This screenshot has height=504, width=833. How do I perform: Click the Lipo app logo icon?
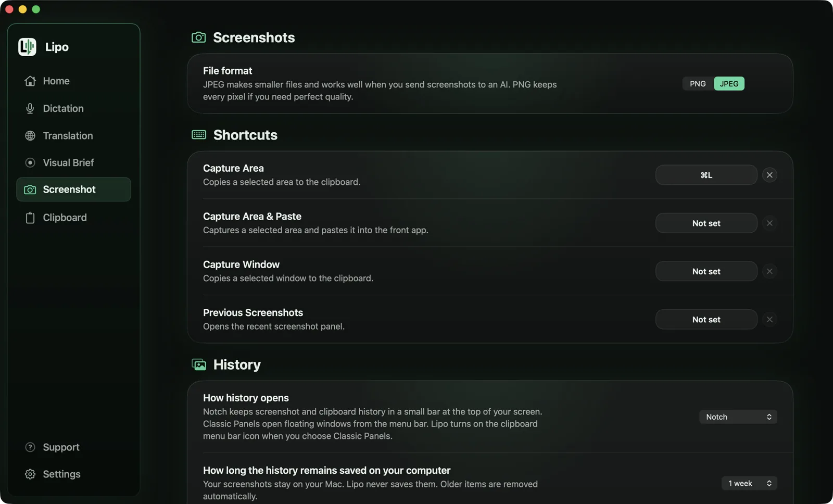27,47
